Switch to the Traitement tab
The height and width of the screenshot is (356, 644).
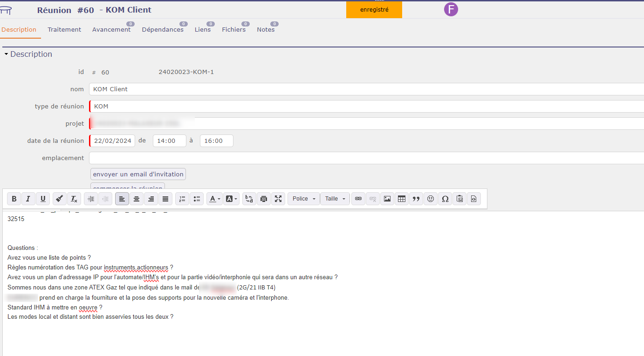64,30
